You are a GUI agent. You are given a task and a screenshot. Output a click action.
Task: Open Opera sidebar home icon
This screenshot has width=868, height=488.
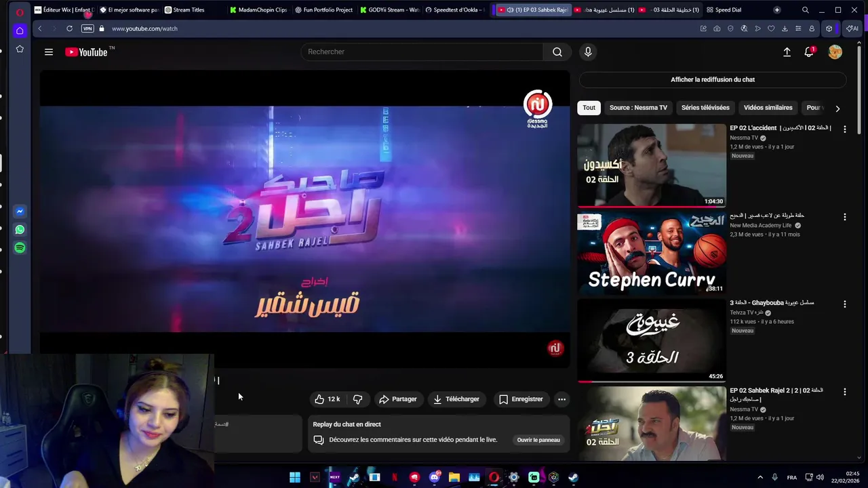pyautogui.click(x=20, y=30)
